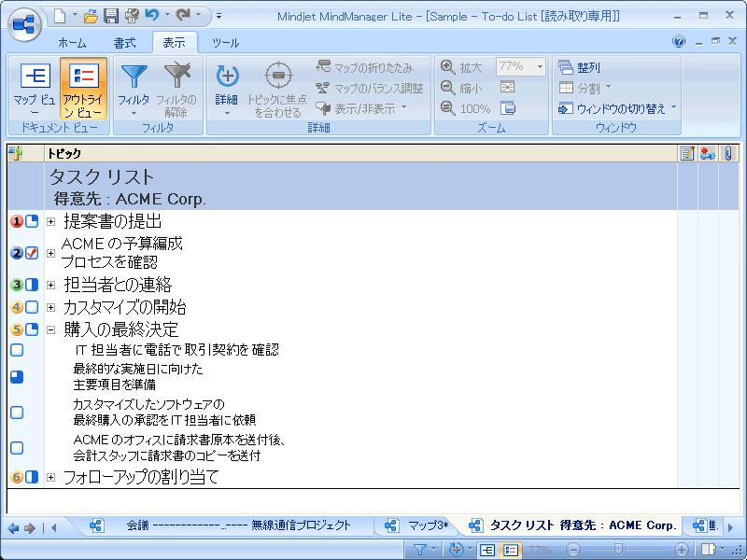The width and height of the screenshot is (747, 560).
Task: Open the MindManager application button
Action: [x=24, y=24]
